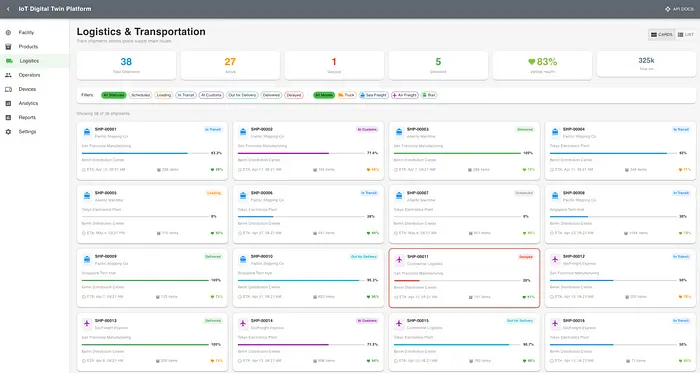Open Operators in sidebar

(x=34, y=75)
